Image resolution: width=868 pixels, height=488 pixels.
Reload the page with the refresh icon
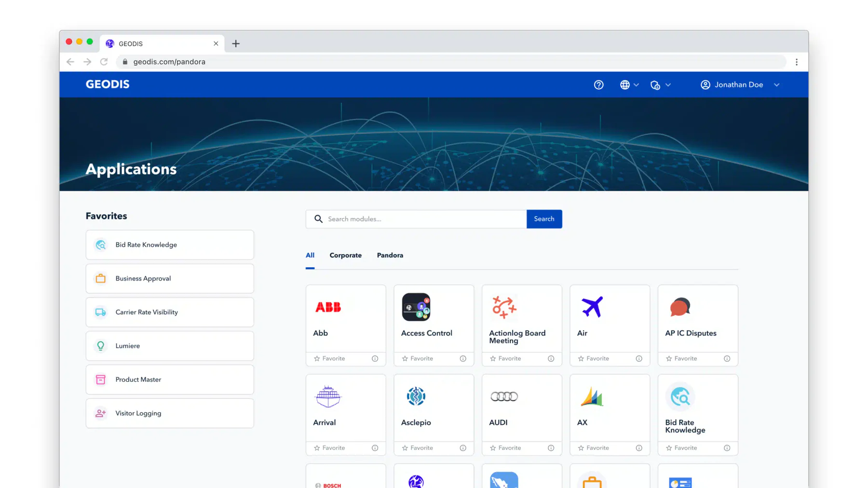click(104, 62)
